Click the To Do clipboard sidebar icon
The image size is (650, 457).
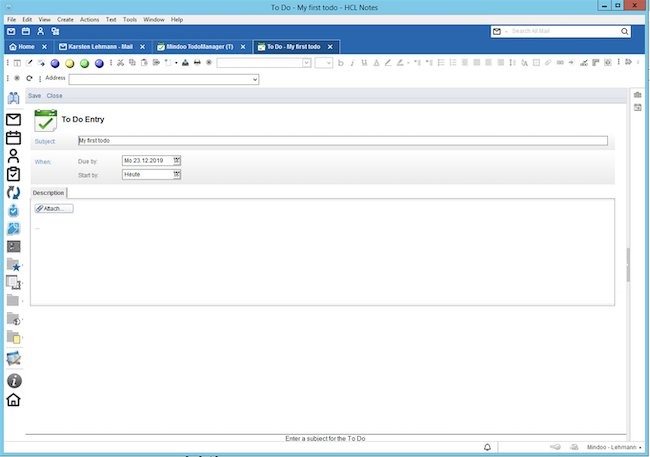click(x=14, y=173)
